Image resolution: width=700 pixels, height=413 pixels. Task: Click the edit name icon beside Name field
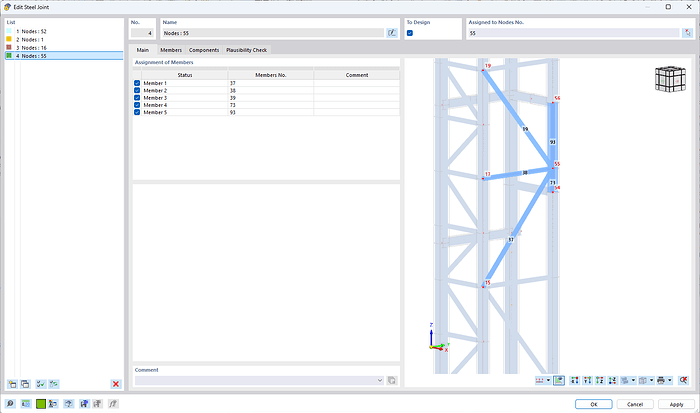click(x=392, y=33)
